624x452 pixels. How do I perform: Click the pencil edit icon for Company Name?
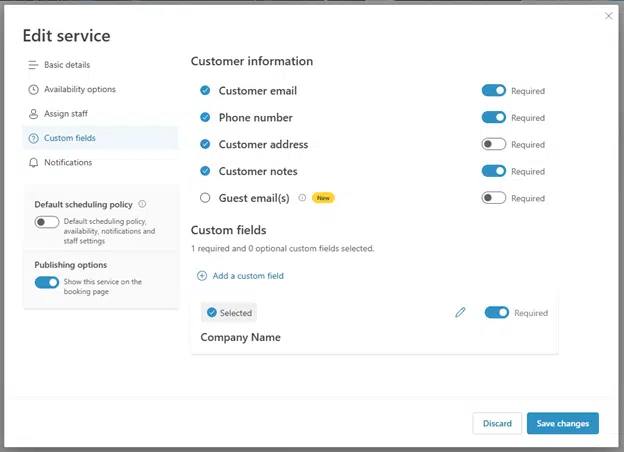pos(460,312)
